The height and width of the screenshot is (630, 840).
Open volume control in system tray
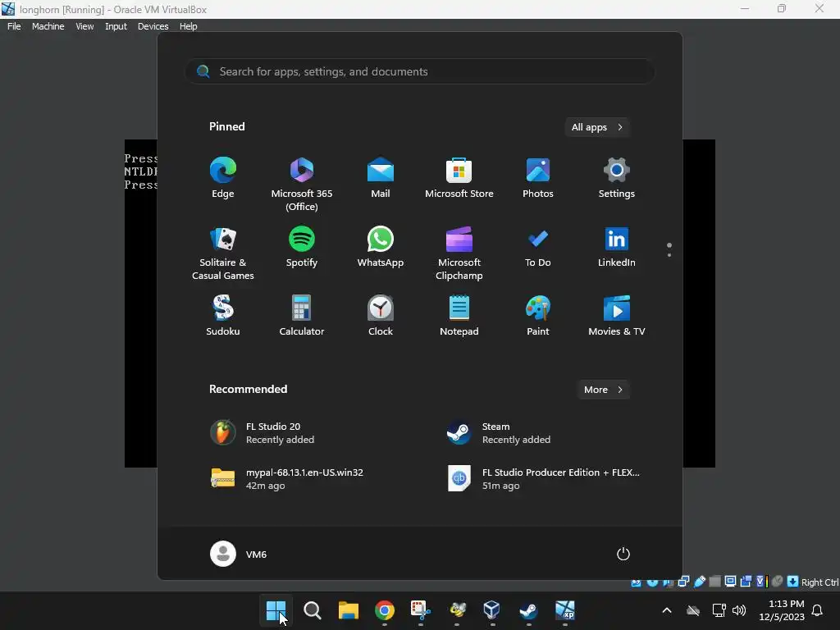[x=739, y=610]
